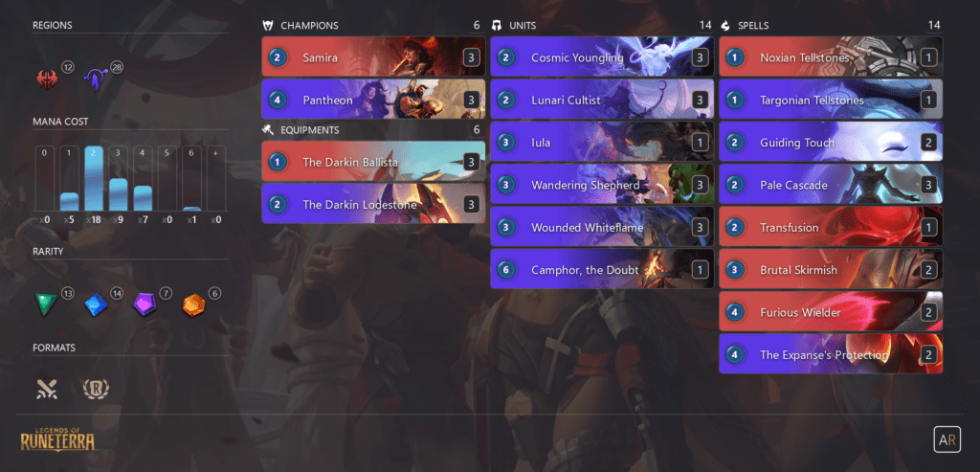Select The Expanse's Protection spell
The height and width of the screenshot is (472, 980).
coord(831,354)
